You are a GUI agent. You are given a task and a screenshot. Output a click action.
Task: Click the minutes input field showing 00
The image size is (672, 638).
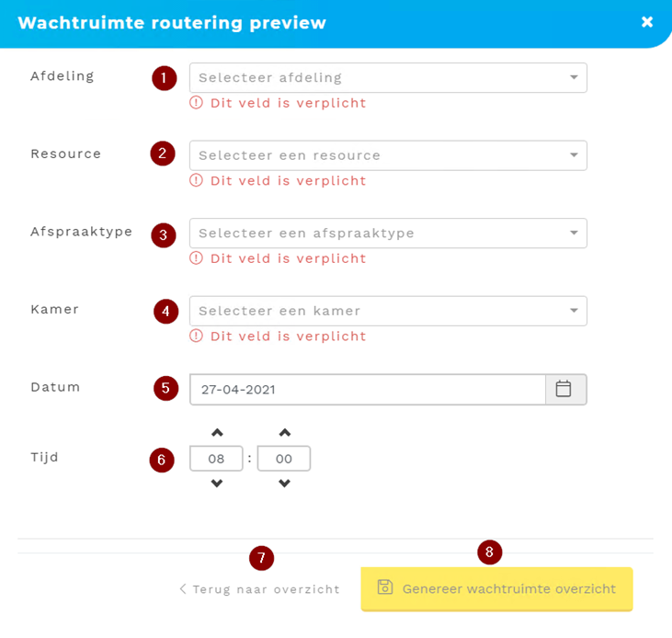pos(284,458)
